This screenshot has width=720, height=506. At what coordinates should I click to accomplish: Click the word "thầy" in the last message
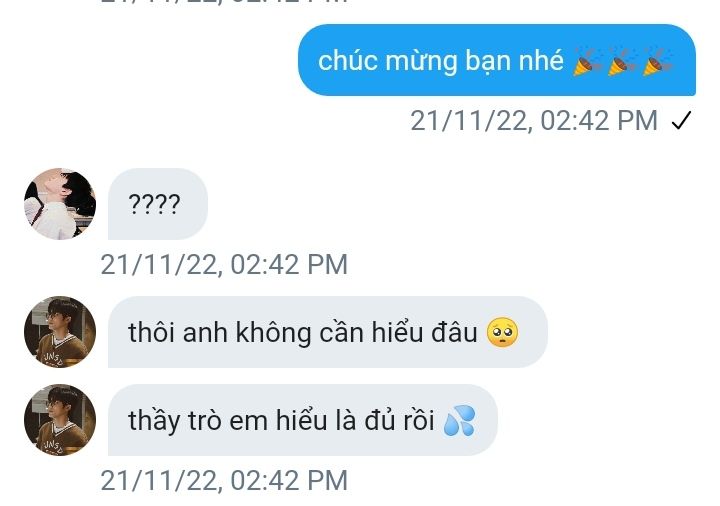[154, 421]
